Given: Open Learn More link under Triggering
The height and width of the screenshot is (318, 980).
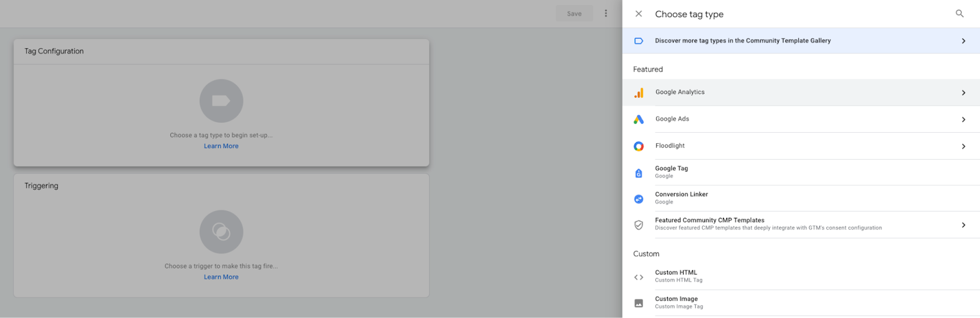Looking at the screenshot, I should 221,277.
